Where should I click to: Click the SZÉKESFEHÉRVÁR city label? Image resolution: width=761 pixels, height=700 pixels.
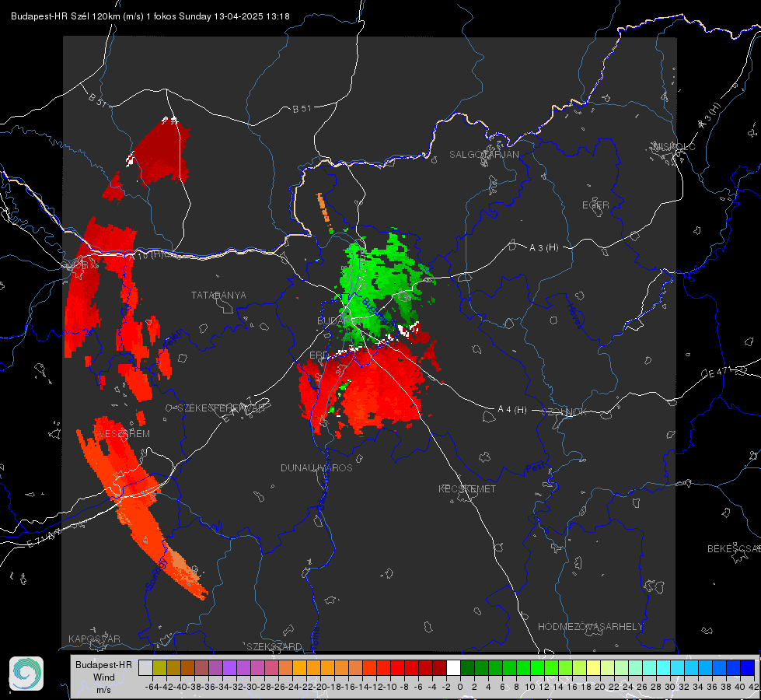pos(222,408)
